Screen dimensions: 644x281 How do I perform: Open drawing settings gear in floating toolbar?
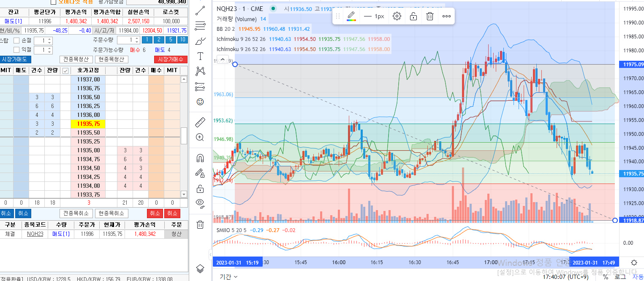pos(397,16)
